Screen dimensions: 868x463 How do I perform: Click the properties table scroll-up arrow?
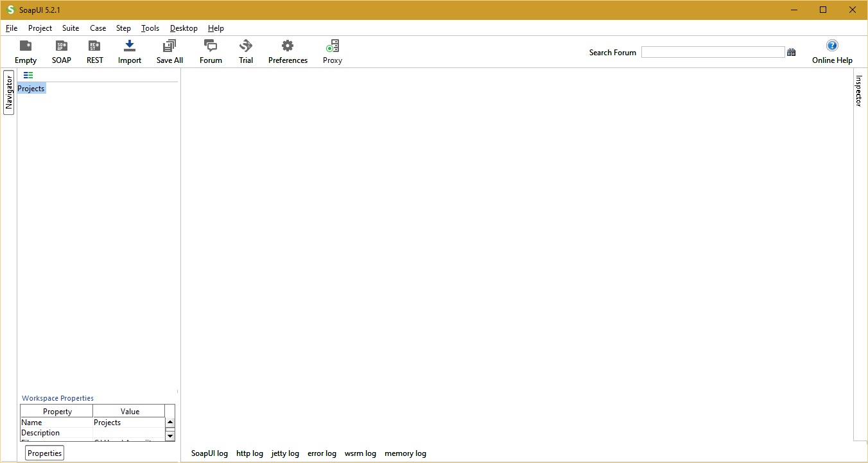[170, 423]
